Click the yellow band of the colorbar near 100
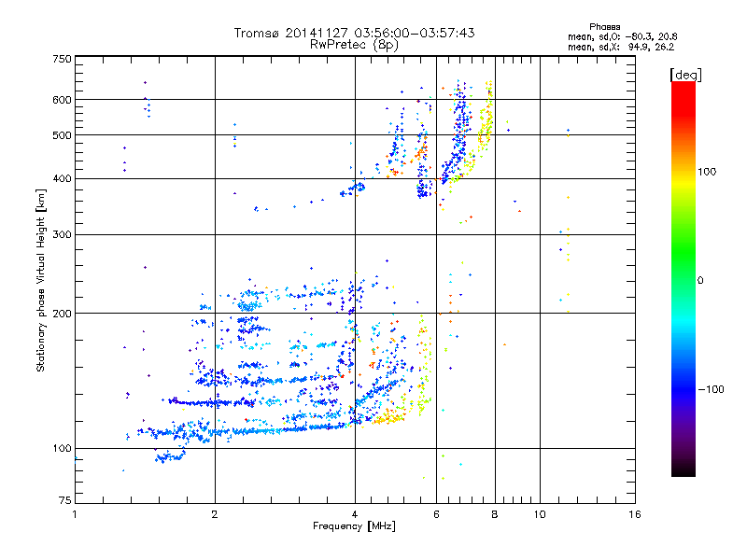Viewport: 747px width, 560px height. click(684, 180)
